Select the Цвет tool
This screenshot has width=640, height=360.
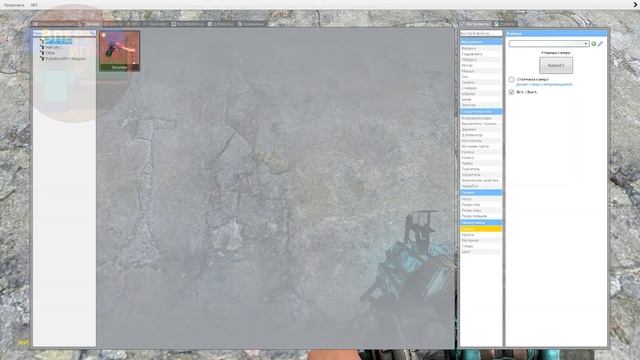tap(481, 252)
